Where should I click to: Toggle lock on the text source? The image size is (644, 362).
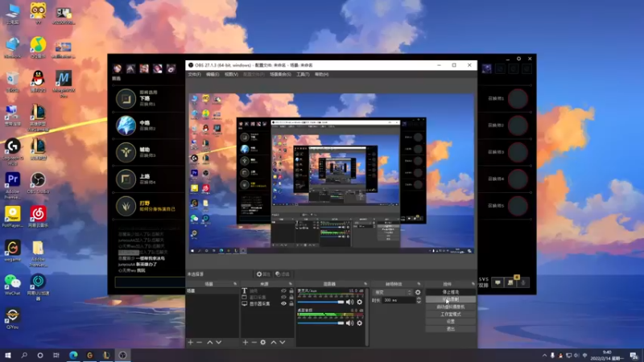291,290
